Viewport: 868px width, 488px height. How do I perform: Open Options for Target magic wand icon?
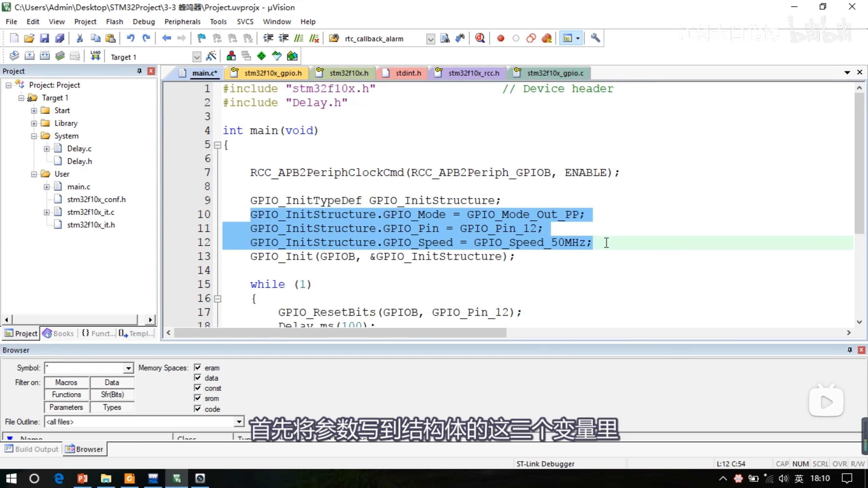tap(211, 56)
